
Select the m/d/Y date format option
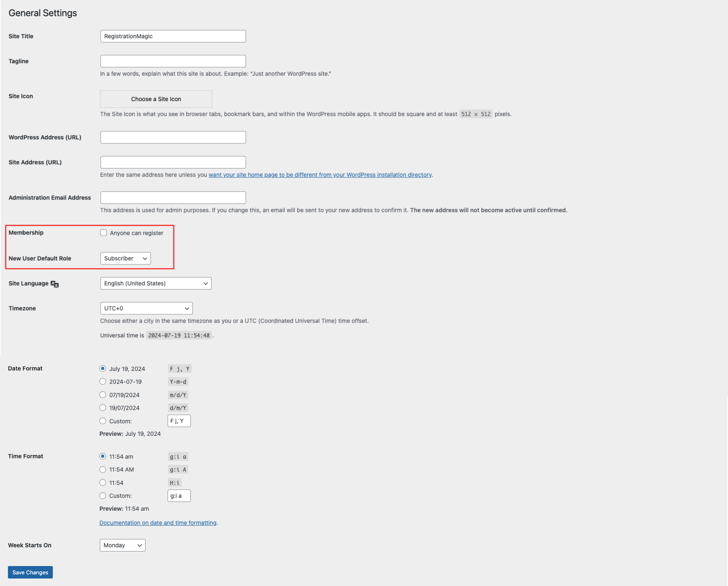(102, 394)
